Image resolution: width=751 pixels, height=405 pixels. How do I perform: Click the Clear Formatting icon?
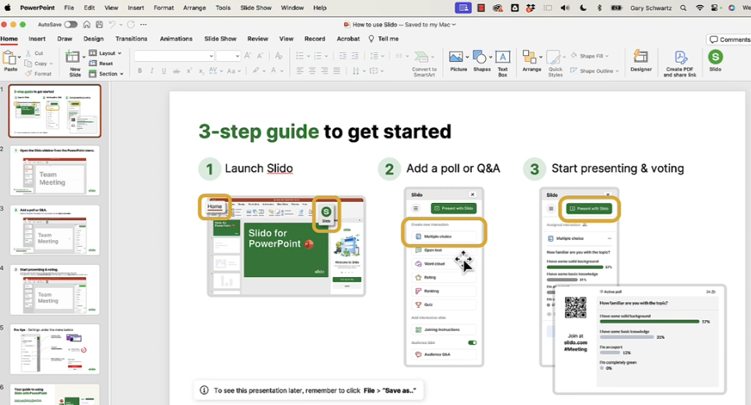click(279, 56)
